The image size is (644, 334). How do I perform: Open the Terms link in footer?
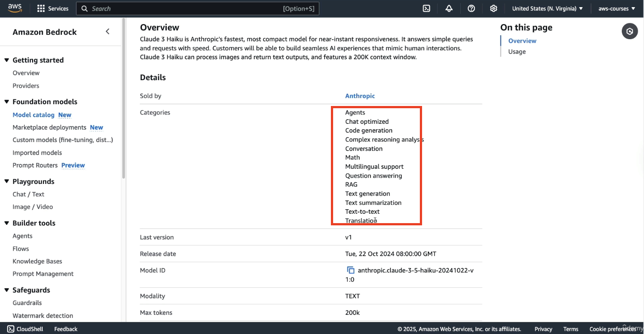(571, 329)
